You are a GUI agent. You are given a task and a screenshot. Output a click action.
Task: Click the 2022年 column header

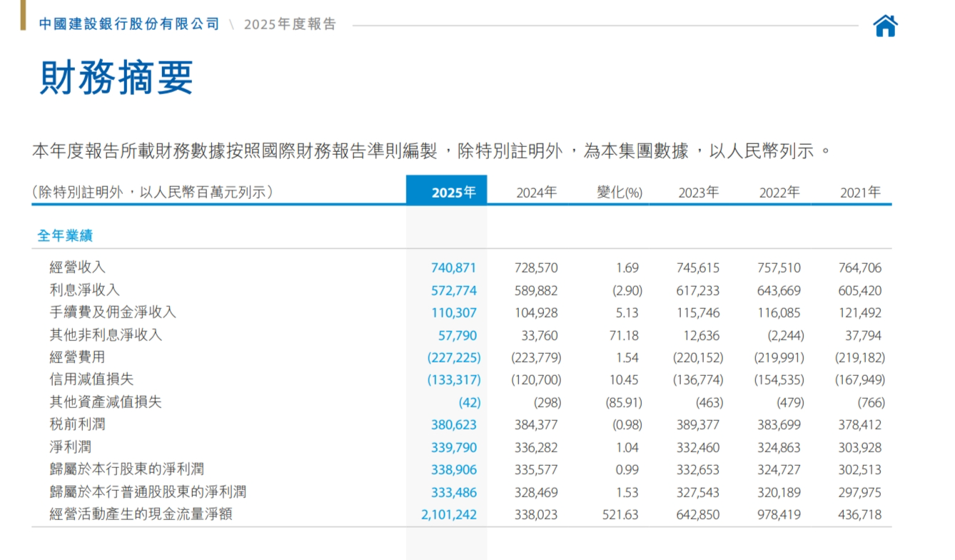coord(779,193)
